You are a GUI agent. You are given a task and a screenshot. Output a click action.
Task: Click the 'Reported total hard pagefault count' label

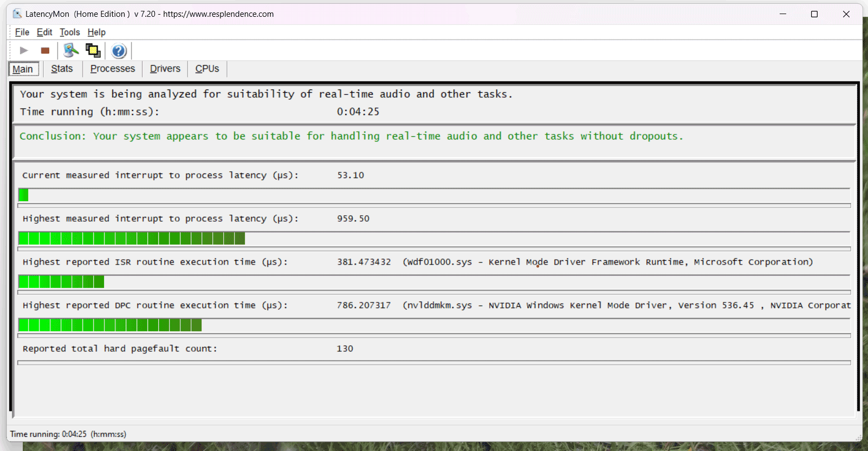120,349
